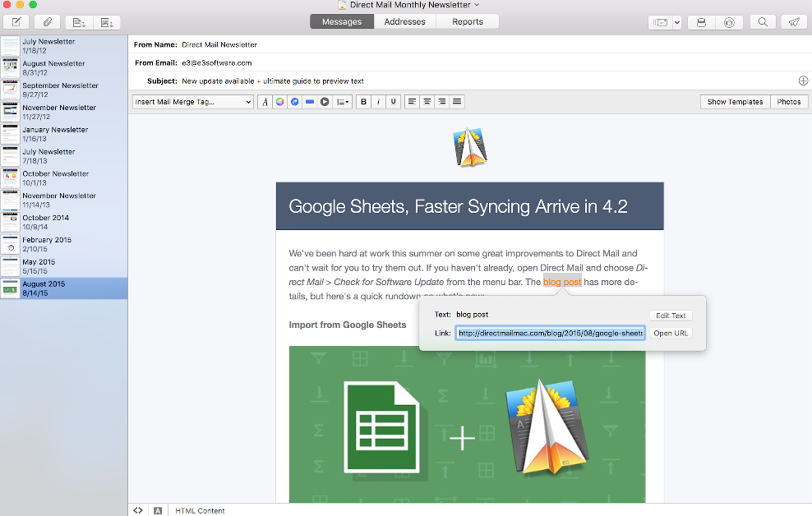Click the Photos button
The width and height of the screenshot is (812, 516).
pos(789,102)
